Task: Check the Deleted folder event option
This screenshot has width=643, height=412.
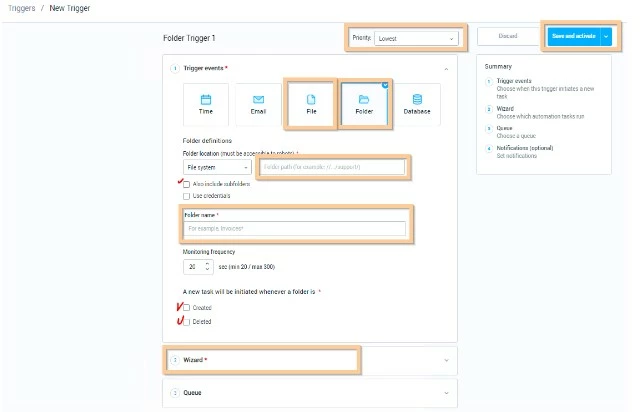Action: click(187, 322)
